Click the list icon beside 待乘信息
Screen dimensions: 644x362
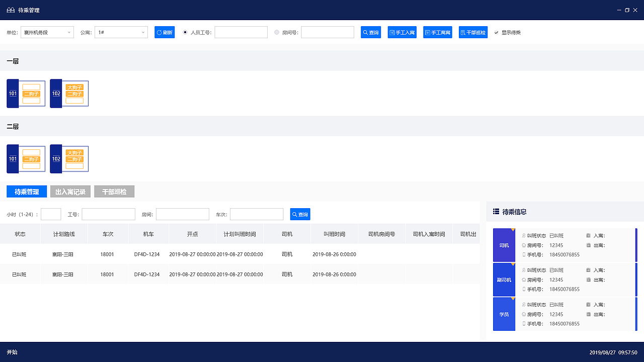(x=496, y=212)
